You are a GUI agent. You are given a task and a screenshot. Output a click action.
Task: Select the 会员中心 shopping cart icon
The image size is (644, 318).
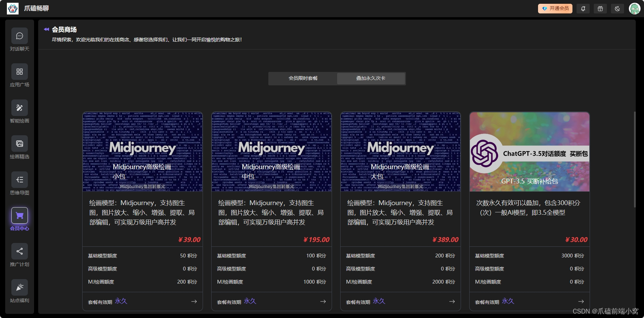(x=20, y=215)
